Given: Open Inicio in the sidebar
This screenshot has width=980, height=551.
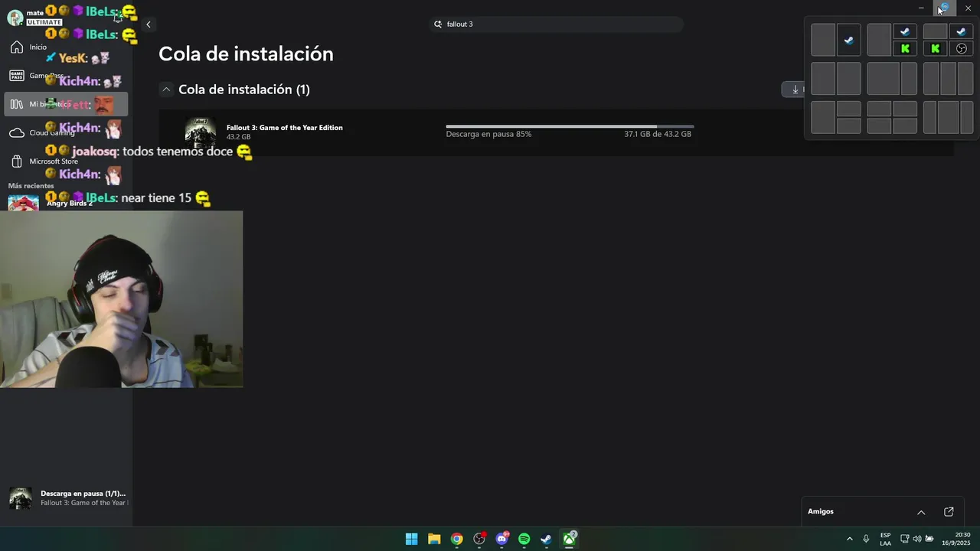Looking at the screenshot, I should click(x=66, y=47).
